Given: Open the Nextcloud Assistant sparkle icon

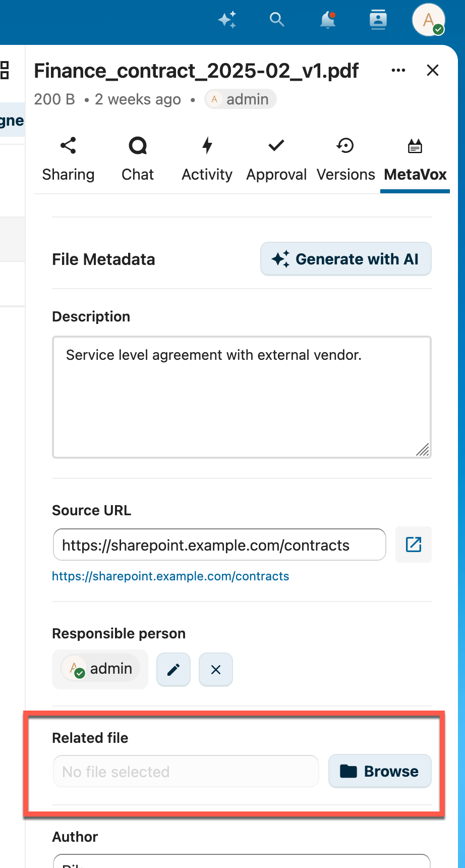Looking at the screenshot, I should point(227,20).
